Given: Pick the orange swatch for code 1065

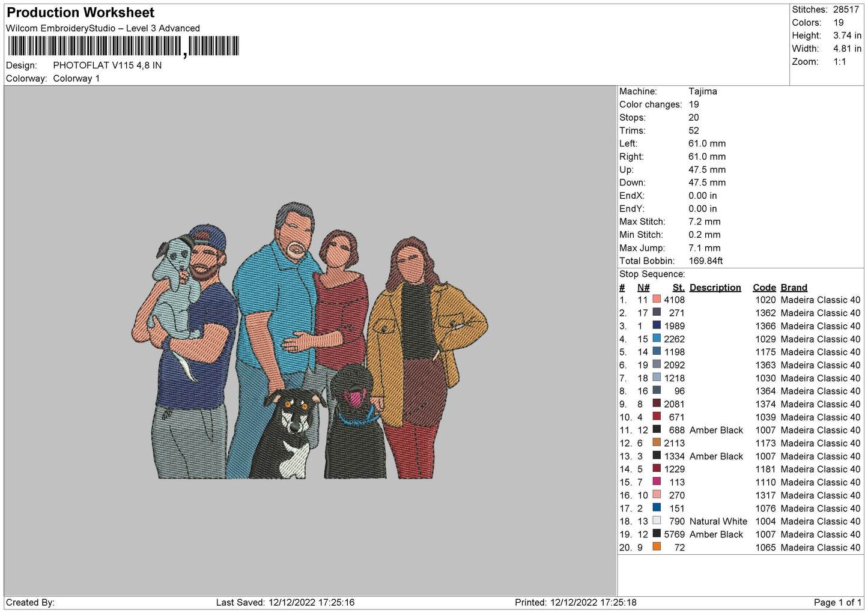Looking at the screenshot, I should click(657, 547).
